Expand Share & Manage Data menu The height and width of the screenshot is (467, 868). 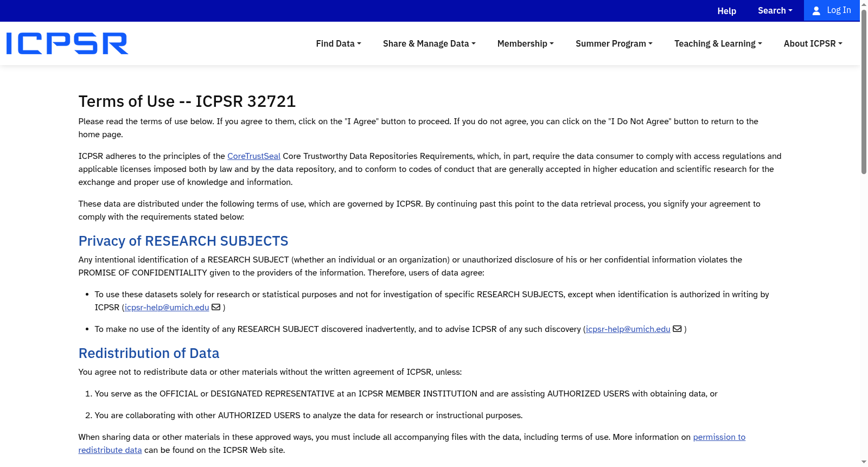tap(429, 43)
